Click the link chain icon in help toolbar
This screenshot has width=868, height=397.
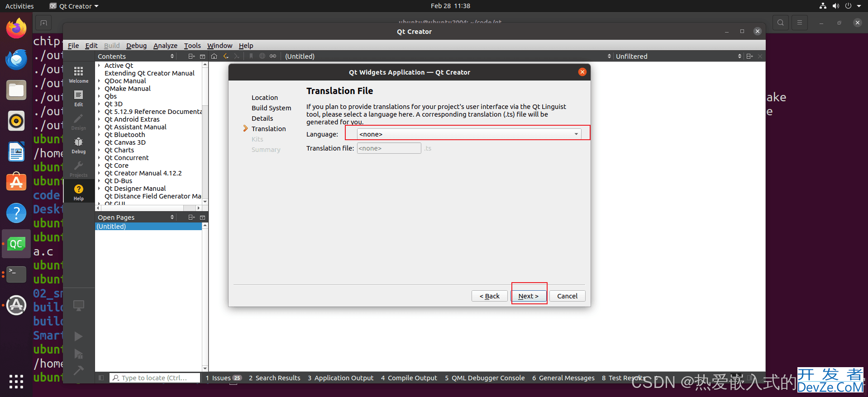[x=273, y=56]
